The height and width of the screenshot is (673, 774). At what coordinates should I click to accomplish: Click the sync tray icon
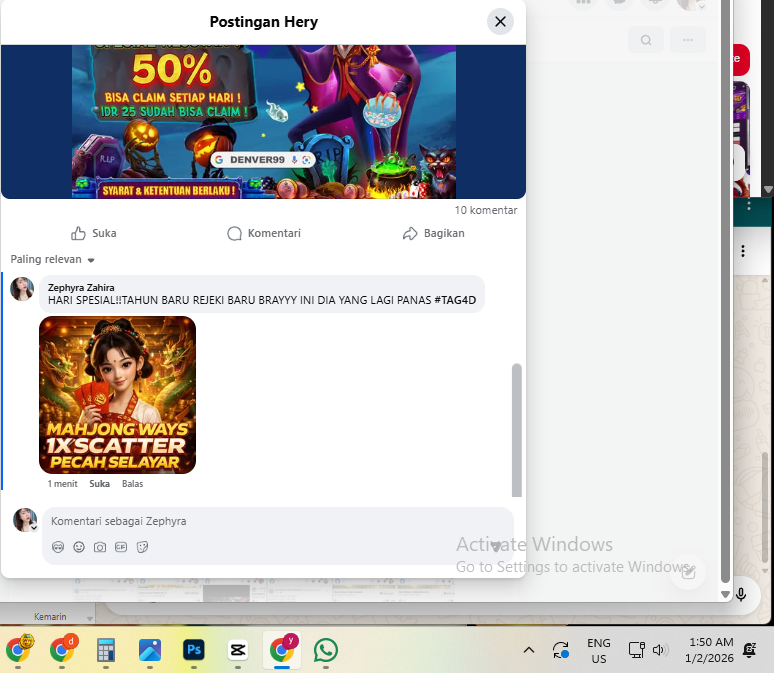click(x=561, y=650)
